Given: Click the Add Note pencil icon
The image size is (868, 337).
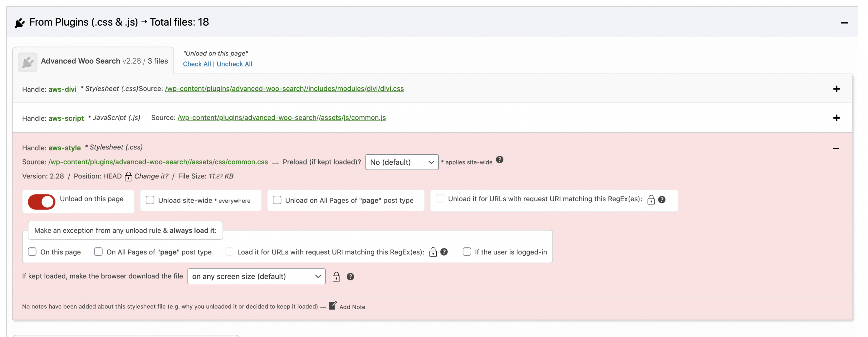Looking at the screenshot, I should (x=333, y=305).
